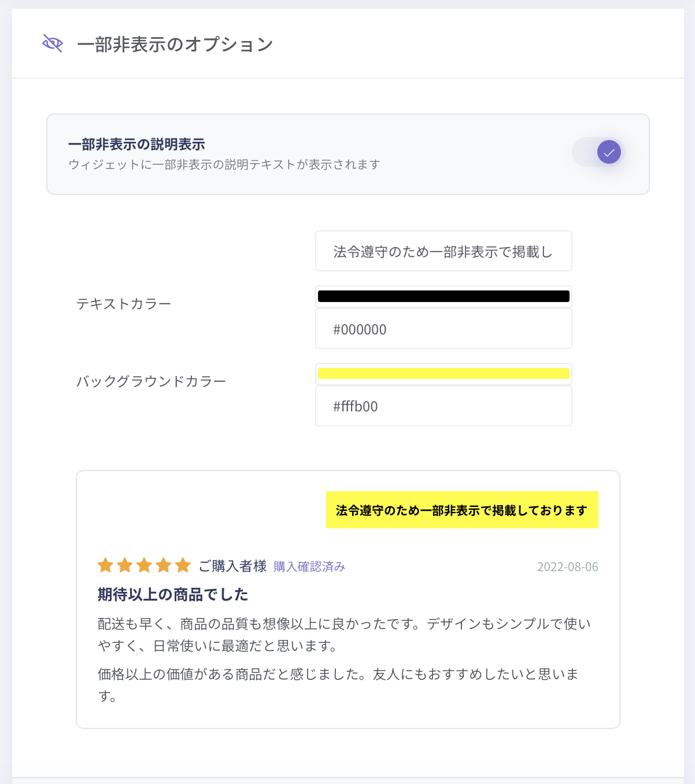This screenshot has height=784, width=695.
Task: Click the reviewer name ご購入者様
Action: click(232, 566)
